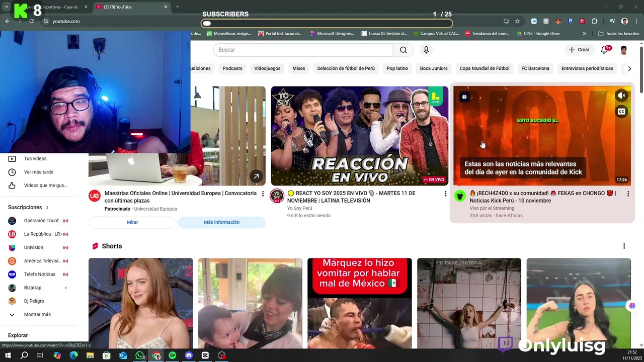This screenshot has width=644, height=362.
Task: Reload the page in Chrome
Action: tap(31, 21)
